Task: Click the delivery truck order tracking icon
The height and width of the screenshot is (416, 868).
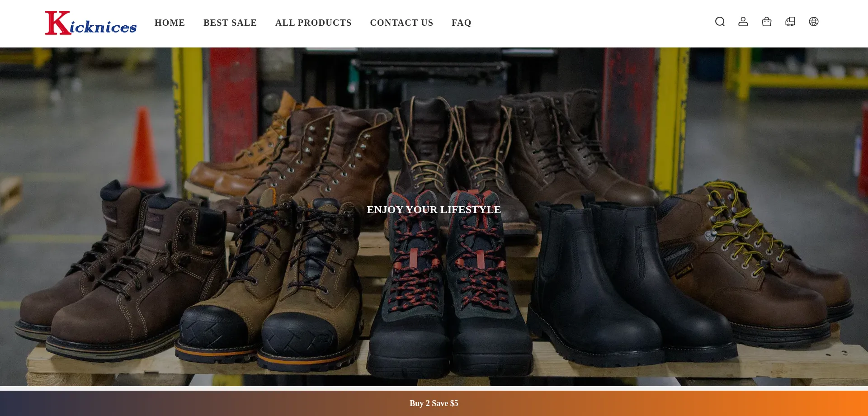Action: pos(790,22)
